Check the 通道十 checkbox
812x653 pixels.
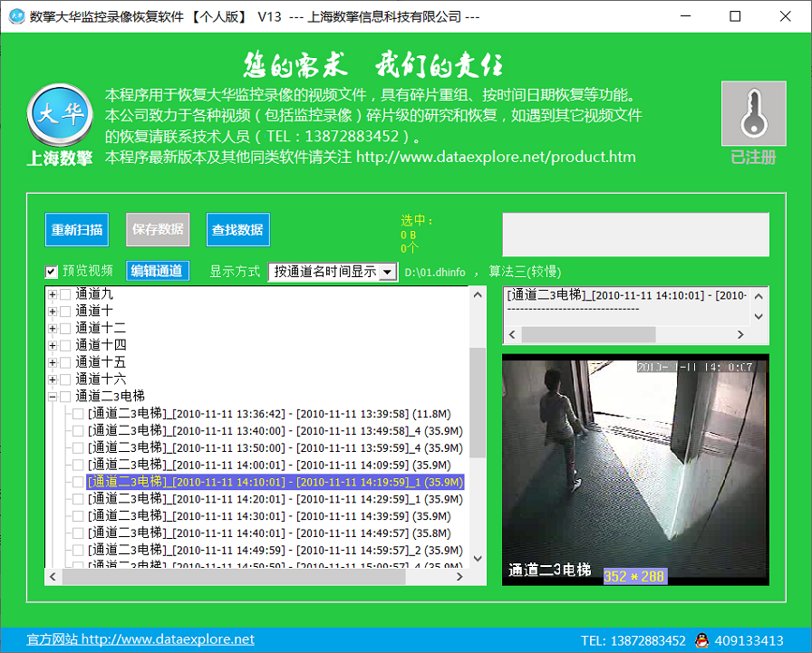click(x=65, y=312)
